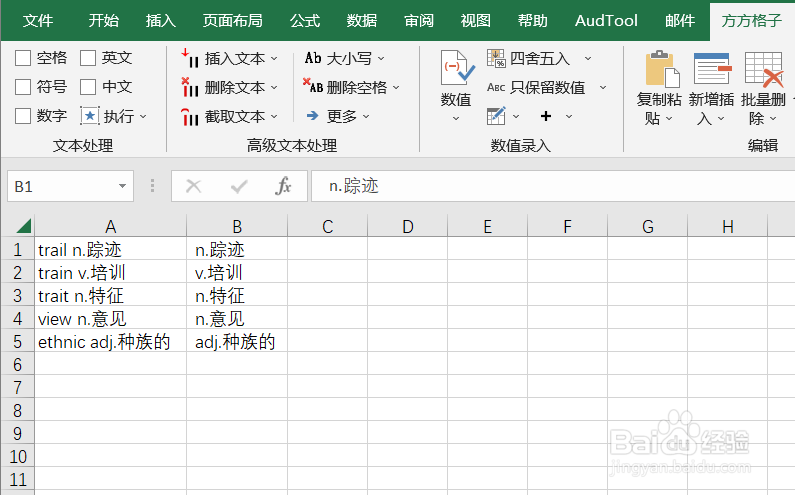Click the 插入文本 insert text icon
This screenshot has width=795, height=495.
pos(190,58)
